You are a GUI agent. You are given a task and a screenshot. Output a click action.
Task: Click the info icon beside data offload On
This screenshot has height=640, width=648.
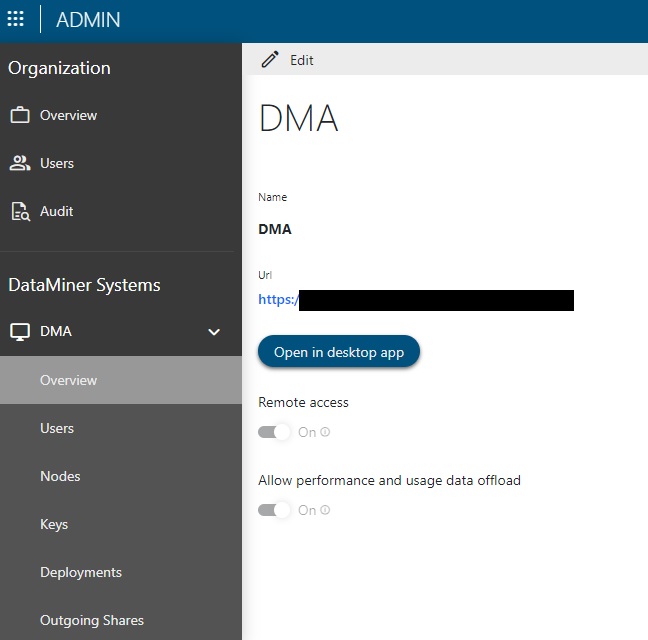pyautogui.click(x=325, y=510)
